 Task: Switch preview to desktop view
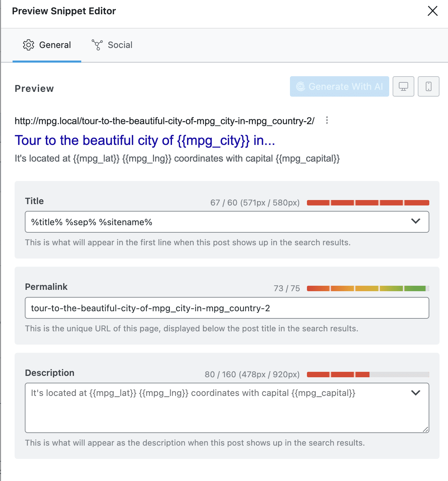click(403, 86)
